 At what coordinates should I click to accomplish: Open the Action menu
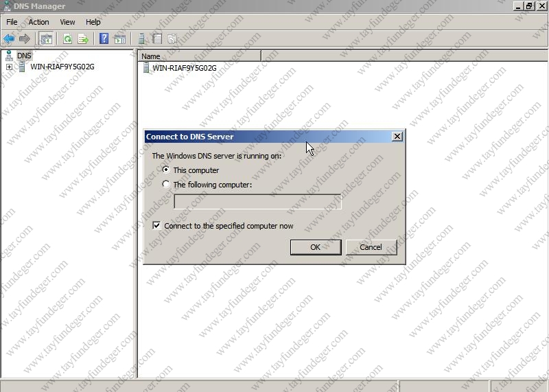(38, 22)
